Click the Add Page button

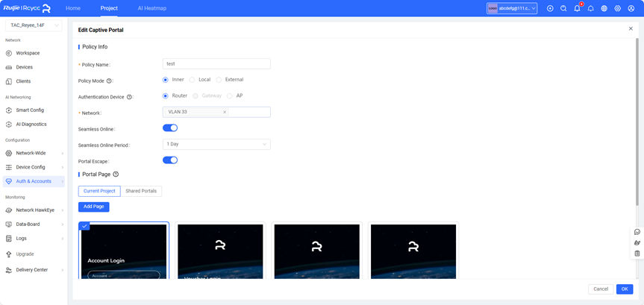tap(93, 207)
